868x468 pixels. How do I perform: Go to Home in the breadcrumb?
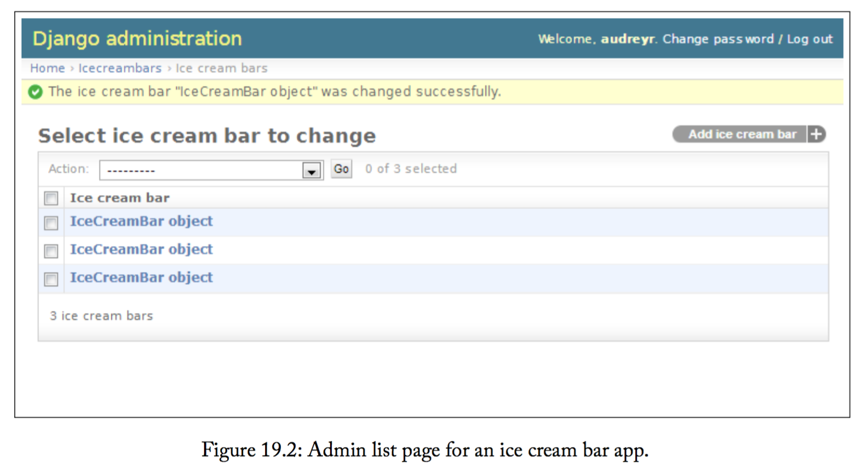(x=47, y=68)
